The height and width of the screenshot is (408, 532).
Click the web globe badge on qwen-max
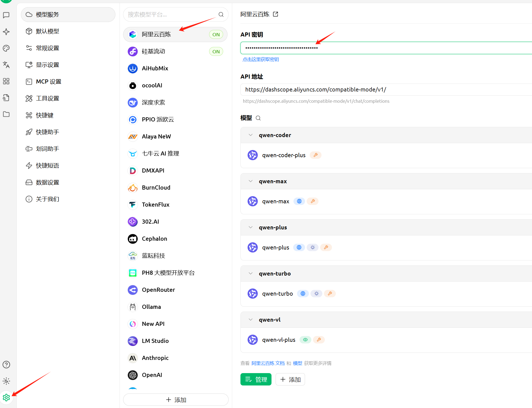tap(299, 201)
